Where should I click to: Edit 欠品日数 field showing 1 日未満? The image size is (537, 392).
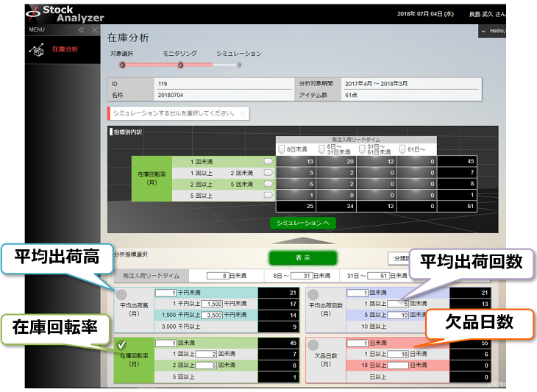(358, 343)
